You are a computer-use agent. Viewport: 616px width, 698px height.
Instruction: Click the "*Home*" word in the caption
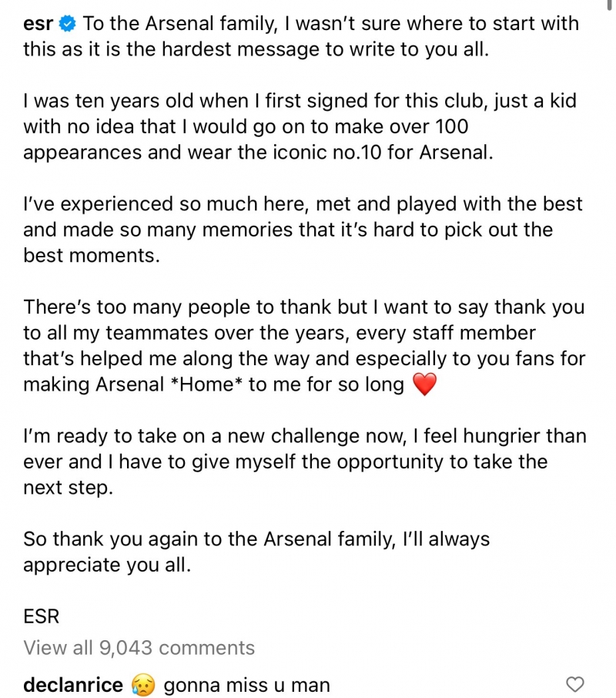click(x=208, y=385)
